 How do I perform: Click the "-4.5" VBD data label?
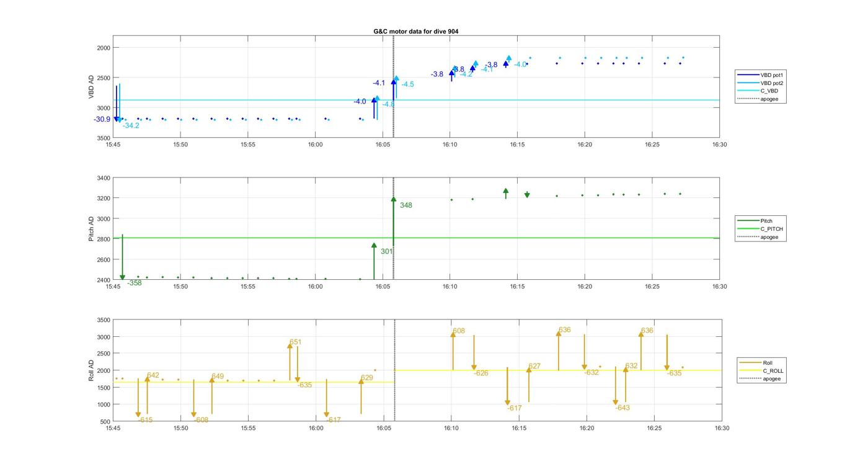[407, 85]
